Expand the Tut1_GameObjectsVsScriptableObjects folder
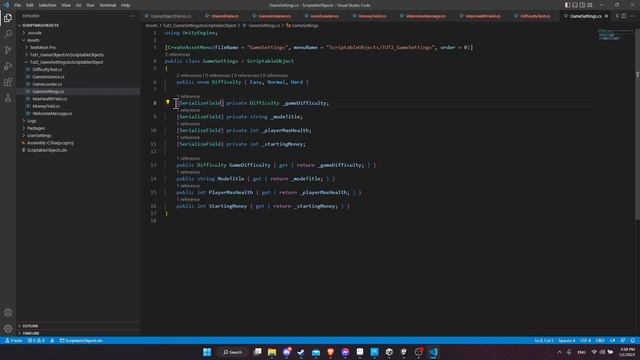Screen dimensions: 640x360 coord(67,55)
